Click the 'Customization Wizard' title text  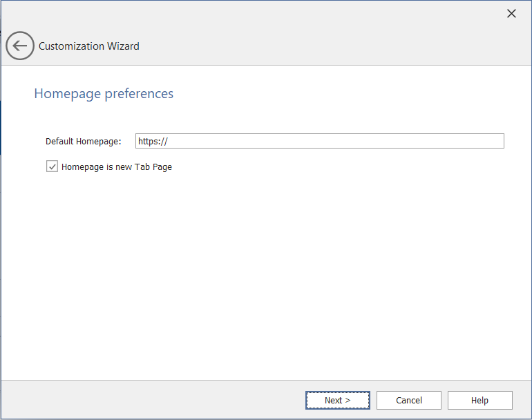pos(88,46)
